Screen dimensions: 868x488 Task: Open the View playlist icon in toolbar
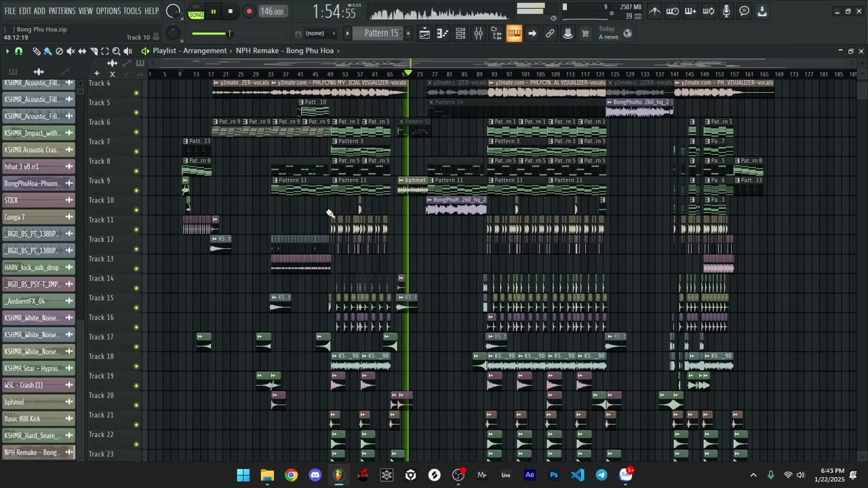425,33
